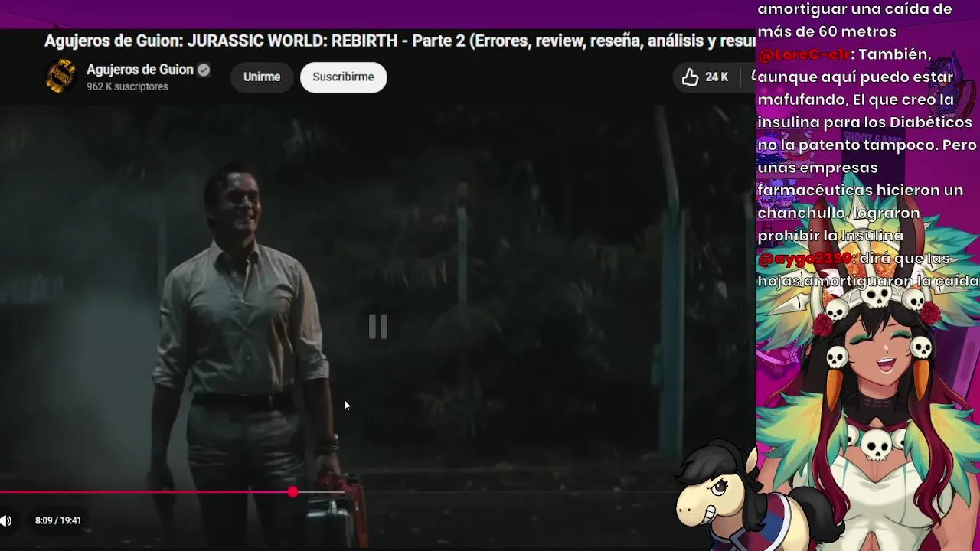The image size is (980, 551).
Task: Subscribe with the Suscribirme button
Action: pyautogui.click(x=343, y=77)
